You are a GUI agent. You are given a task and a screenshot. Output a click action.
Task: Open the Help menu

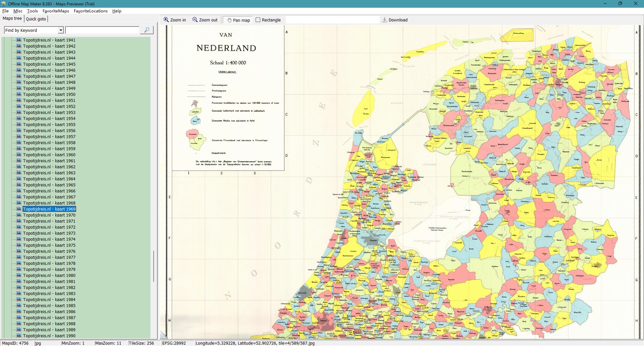point(117,11)
